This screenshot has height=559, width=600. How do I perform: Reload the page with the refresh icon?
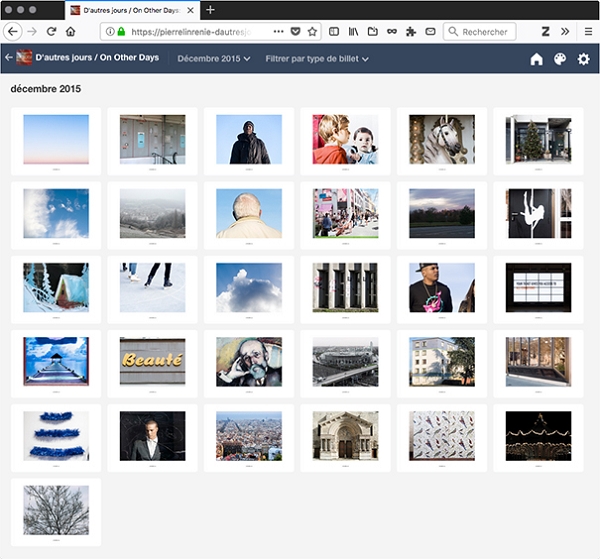51,32
